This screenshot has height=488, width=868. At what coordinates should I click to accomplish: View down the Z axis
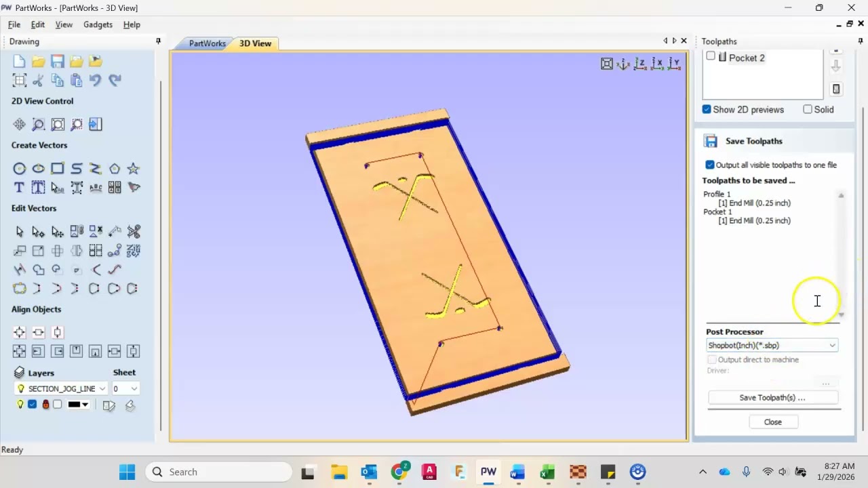tap(640, 64)
